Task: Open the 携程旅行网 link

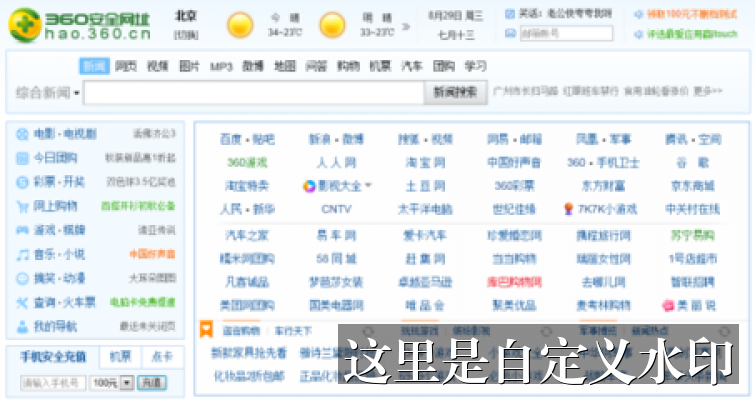Action: click(x=603, y=236)
